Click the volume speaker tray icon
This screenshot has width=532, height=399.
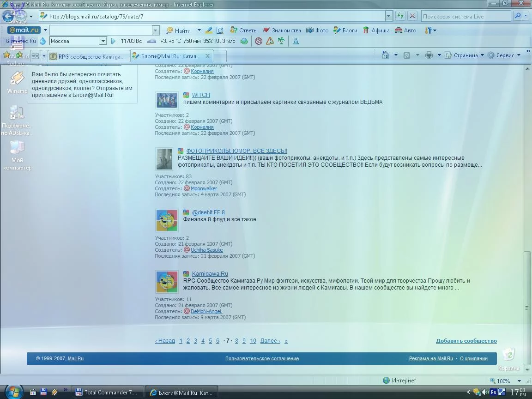[485, 392]
